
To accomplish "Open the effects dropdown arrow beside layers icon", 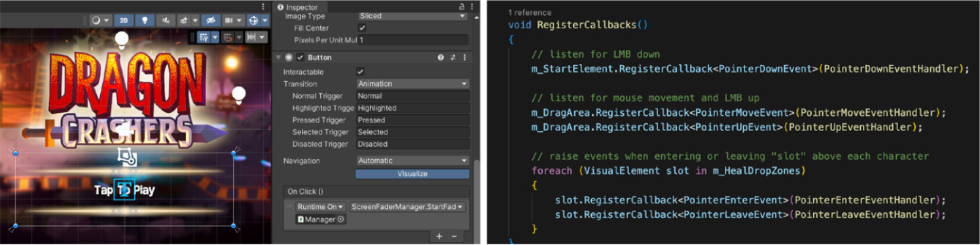I will click(x=196, y=20).
